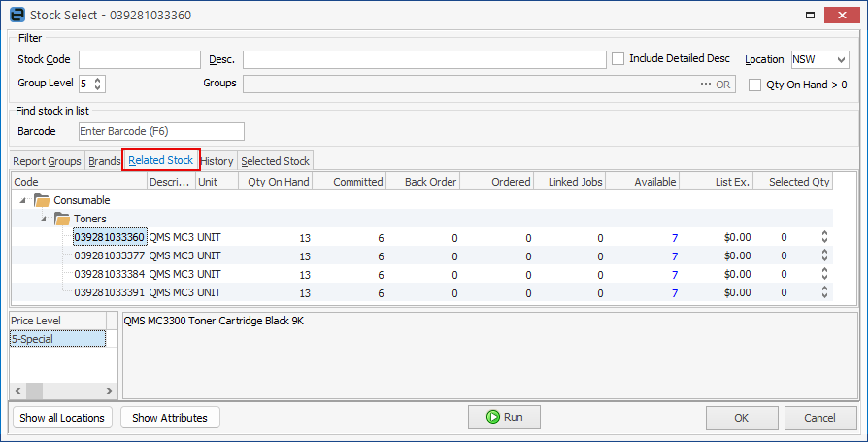Sort by the Linked Jobs column header
The image size is (868, 442).
click(570, 182)
